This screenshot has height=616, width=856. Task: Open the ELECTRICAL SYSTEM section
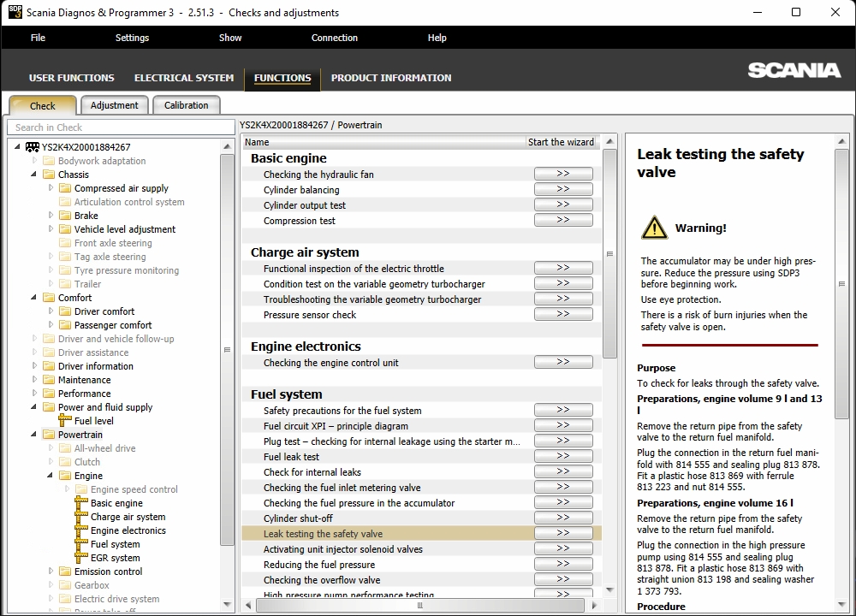183,78
